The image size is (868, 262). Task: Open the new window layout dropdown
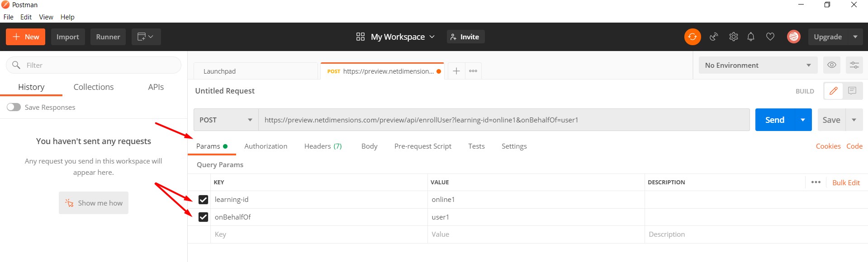[146, 37]
